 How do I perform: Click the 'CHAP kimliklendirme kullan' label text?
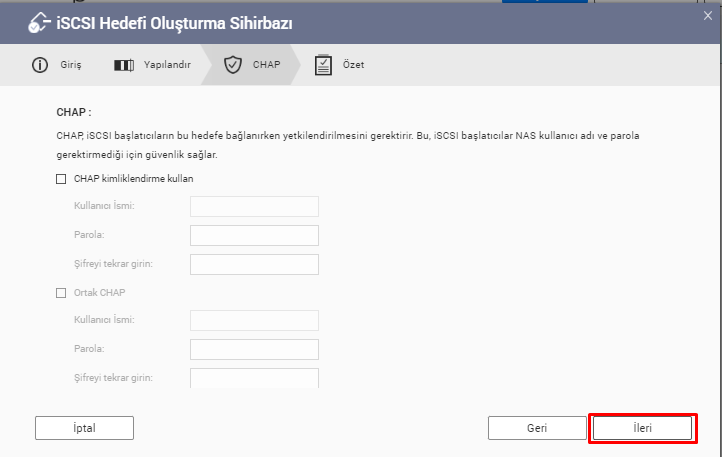click(x=134, y=179)
